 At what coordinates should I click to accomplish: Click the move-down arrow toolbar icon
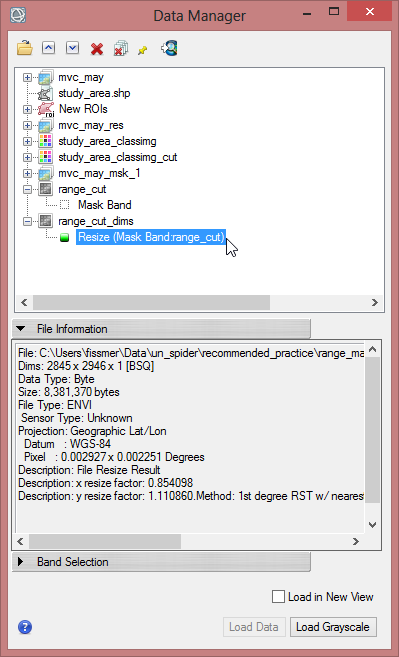(x=73, y=48)
